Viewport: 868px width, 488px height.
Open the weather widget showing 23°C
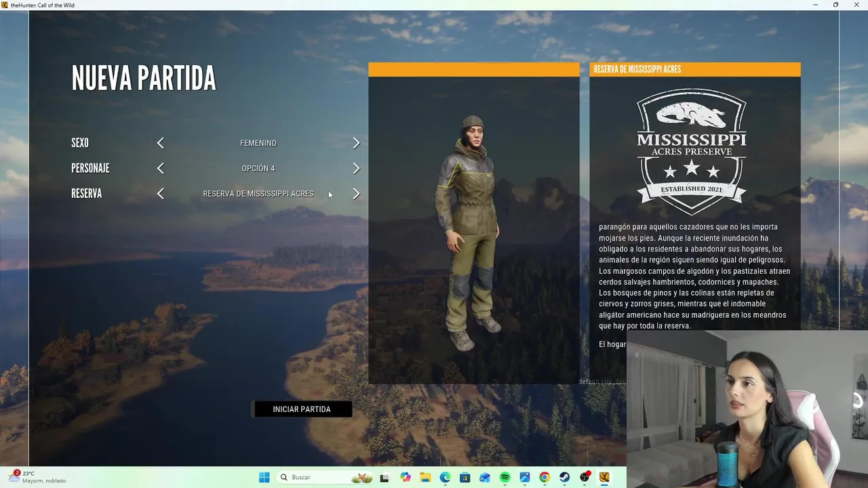pyautogui.click(x=37, y=477)
